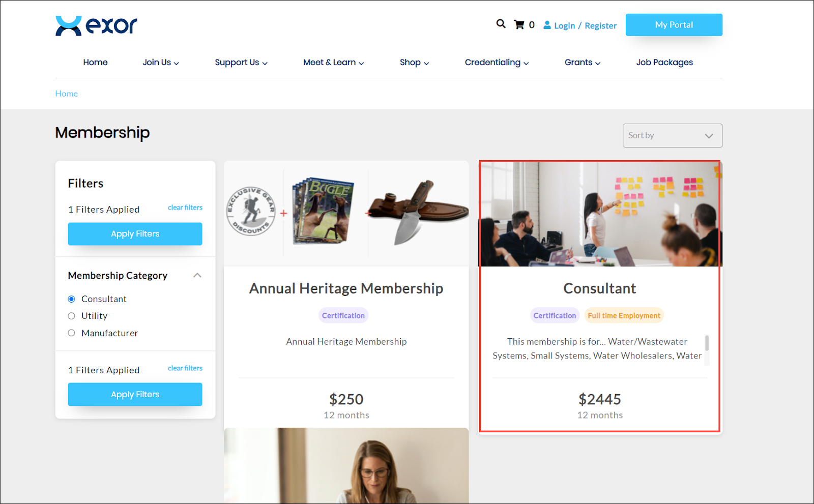Open the Sort by dropdown
The image size is (814, 504).
point(672,136)
